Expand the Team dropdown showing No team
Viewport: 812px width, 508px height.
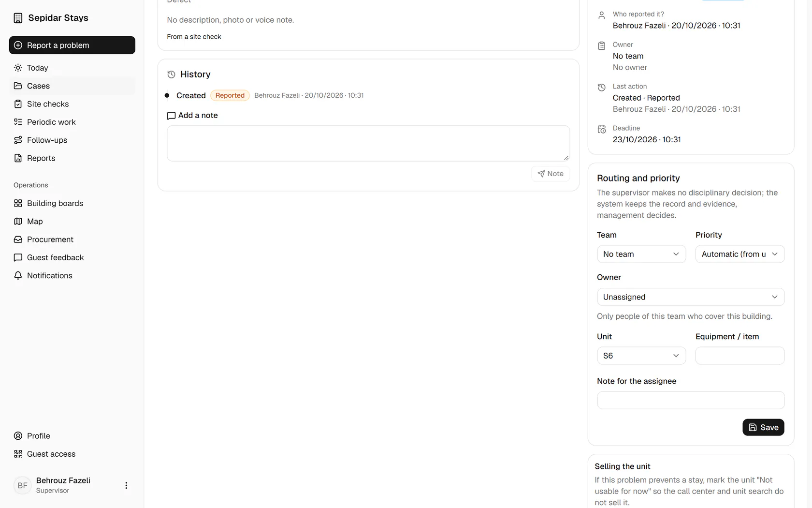coord(641,254)
